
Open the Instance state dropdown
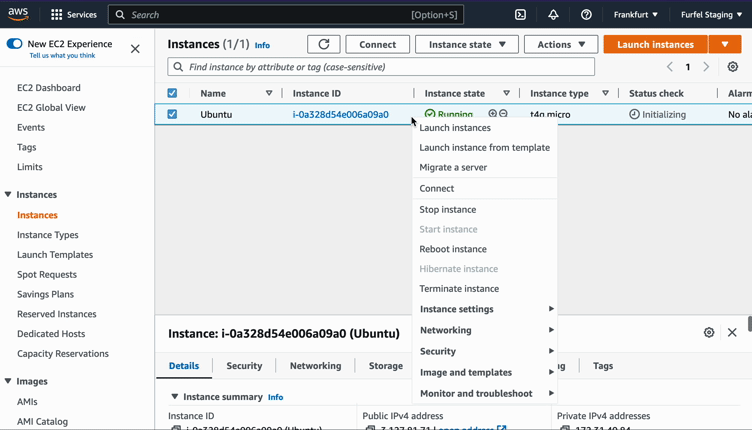[467, 44]
